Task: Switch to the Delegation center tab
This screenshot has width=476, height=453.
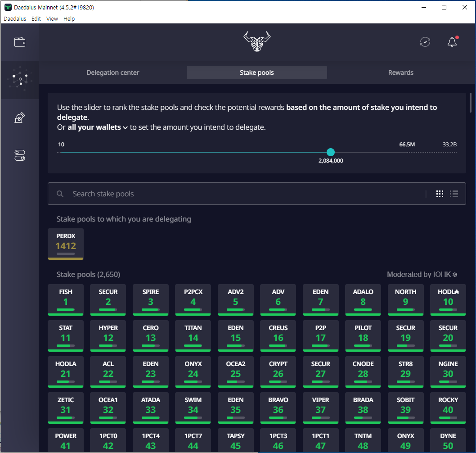Action: tap(112, 72)
